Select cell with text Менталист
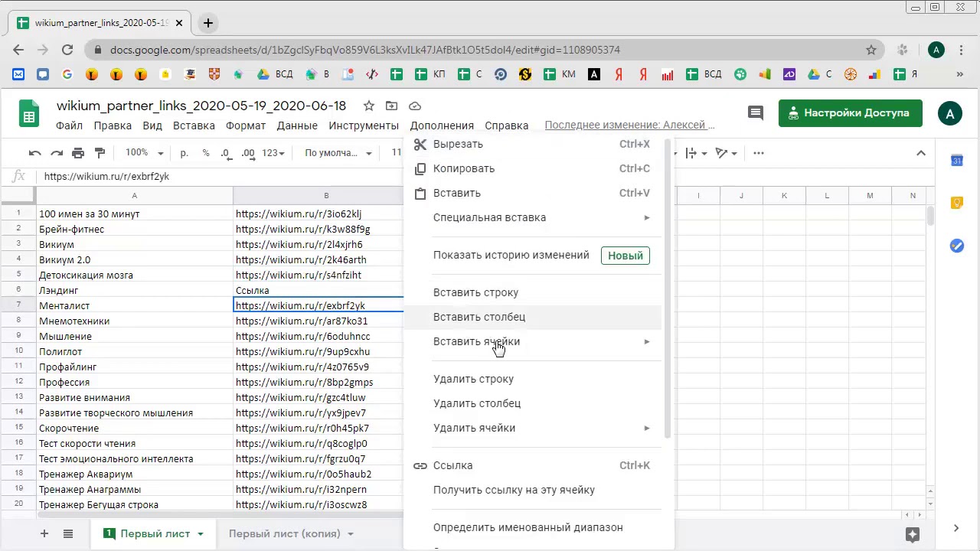The height and width of the screenshot is (551, 980). pyautogui.click(x=134, y=305)
